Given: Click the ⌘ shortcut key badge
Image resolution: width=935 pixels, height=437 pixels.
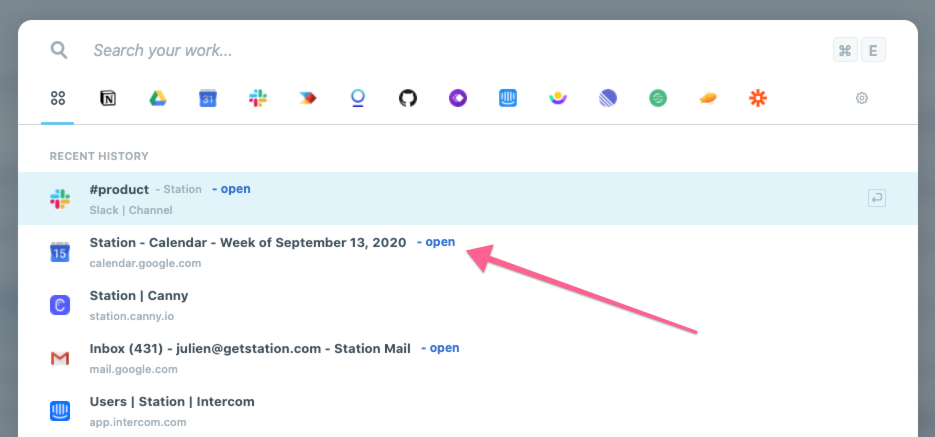Looking at the screenshot, I should click(x=845, y=50).
